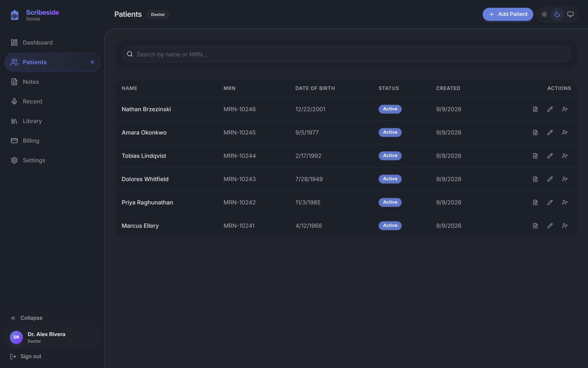Click patient name Dolores Whitfield
588x368 pixels.
coord(145,179)
